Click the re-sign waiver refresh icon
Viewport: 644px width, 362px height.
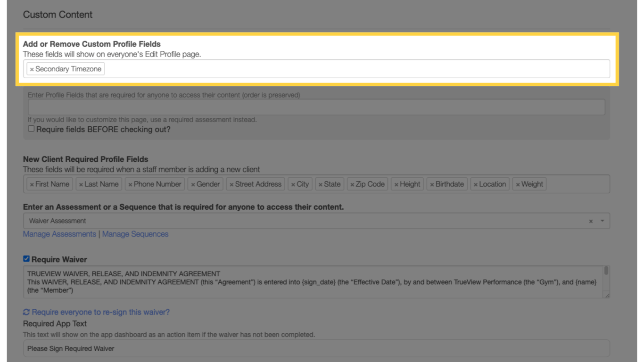(x=26, y=312)
